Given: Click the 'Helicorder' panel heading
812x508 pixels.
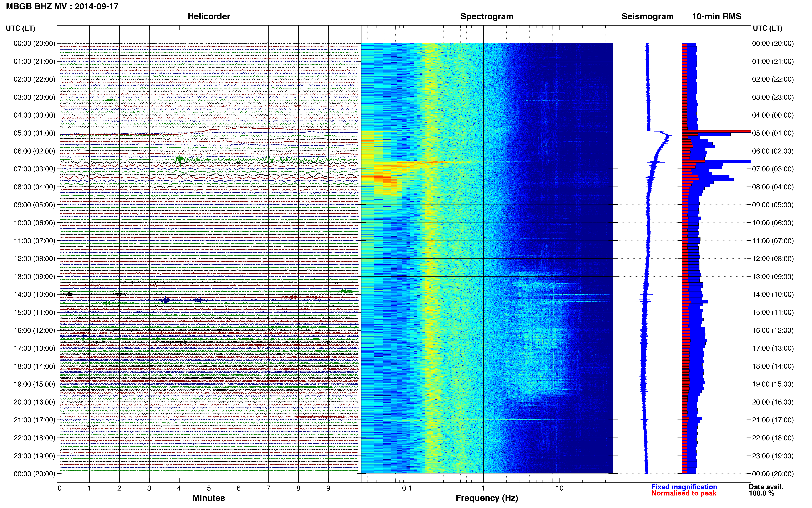Looking at the screenshot, I should 209,16.
